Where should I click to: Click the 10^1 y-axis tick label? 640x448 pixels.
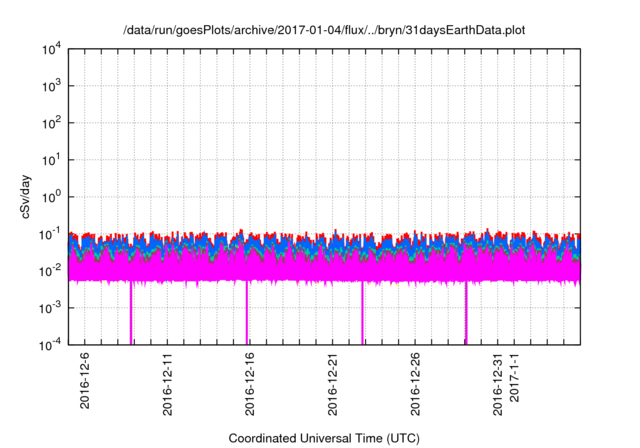(x=52, y=160)
